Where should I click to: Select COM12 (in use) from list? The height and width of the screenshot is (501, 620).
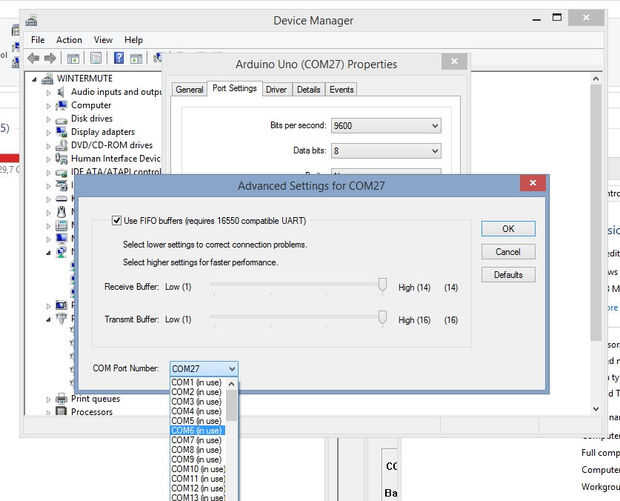(x=198, y=488)
